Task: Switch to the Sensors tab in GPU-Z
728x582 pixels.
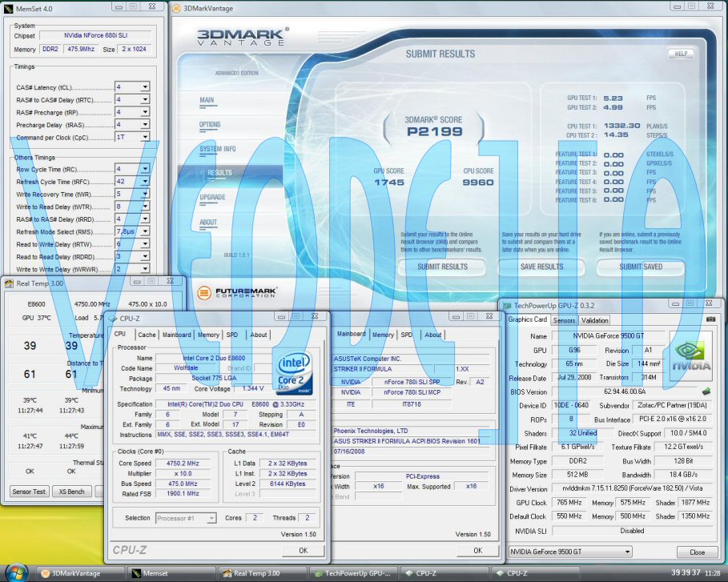Action: coord(564,320)
